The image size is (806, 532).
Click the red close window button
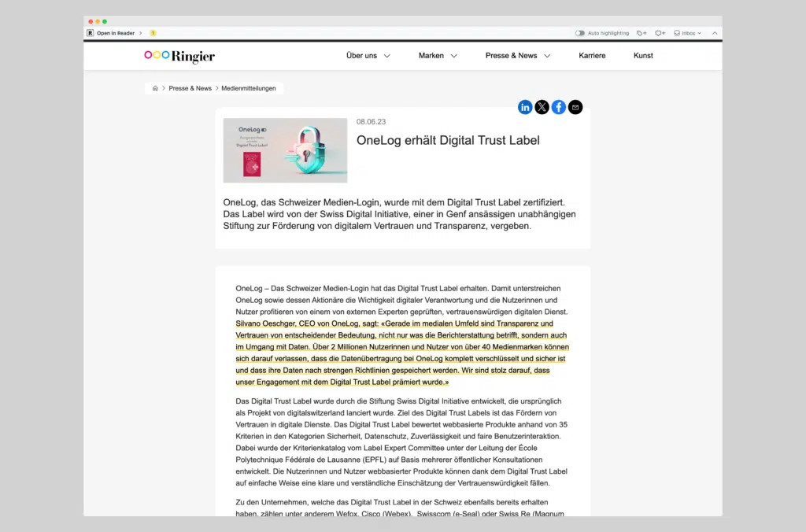[x=91, y=21]
